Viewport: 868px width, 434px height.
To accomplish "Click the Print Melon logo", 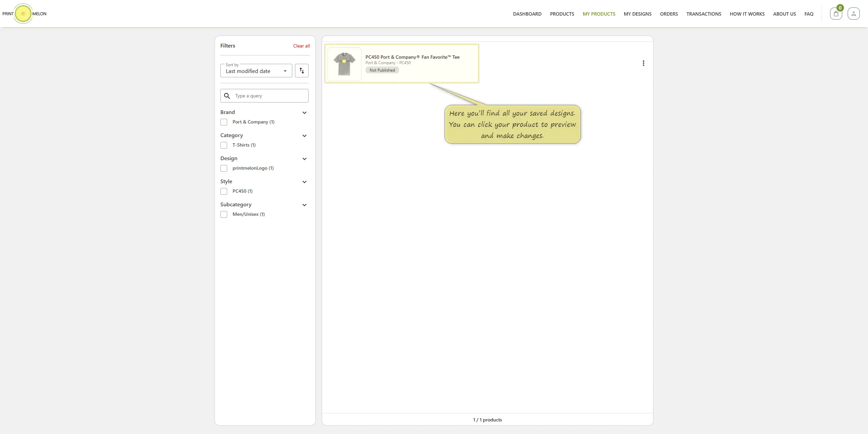I will [24, 14].
